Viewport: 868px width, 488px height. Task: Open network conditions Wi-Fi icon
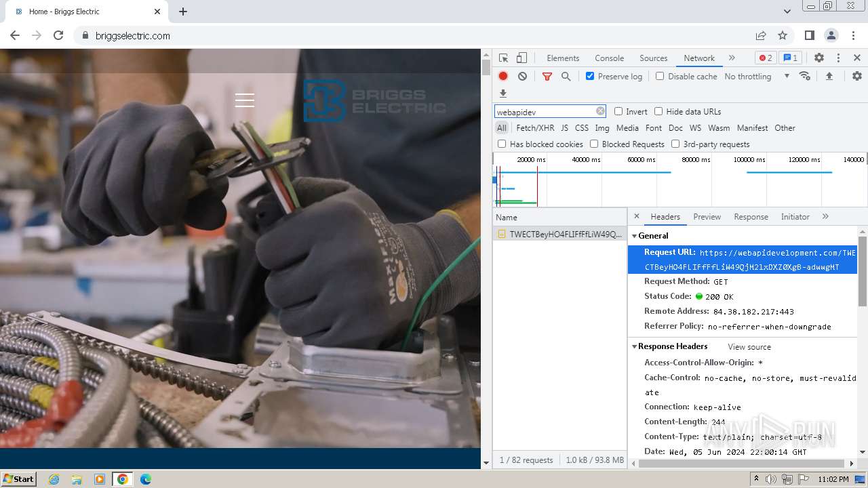pos(805,76)
